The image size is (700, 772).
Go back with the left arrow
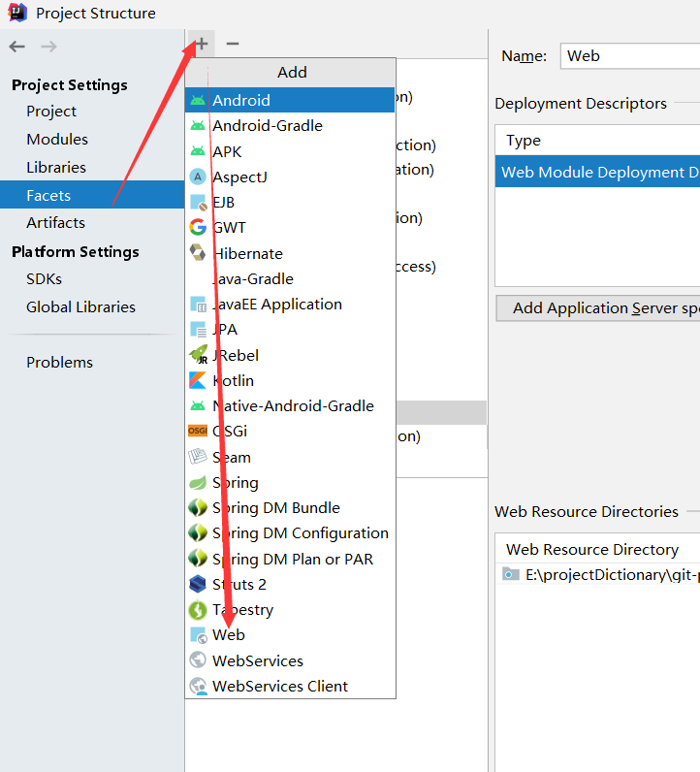coord(17,47)
